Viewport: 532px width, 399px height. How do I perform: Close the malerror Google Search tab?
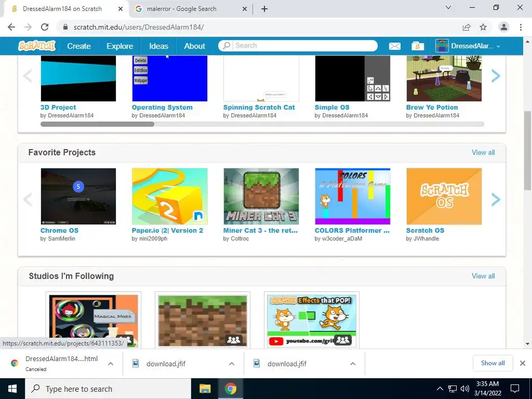point(245,9)
